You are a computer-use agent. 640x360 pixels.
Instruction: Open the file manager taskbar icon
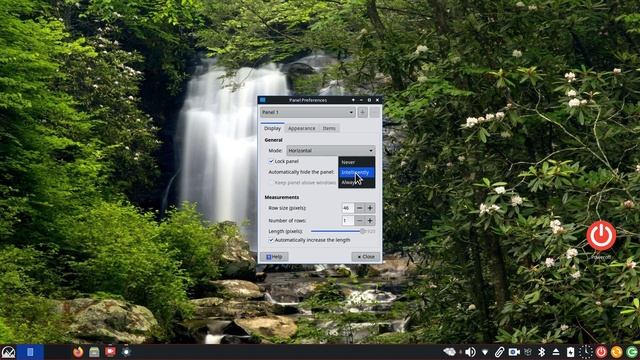pos(94,351)
